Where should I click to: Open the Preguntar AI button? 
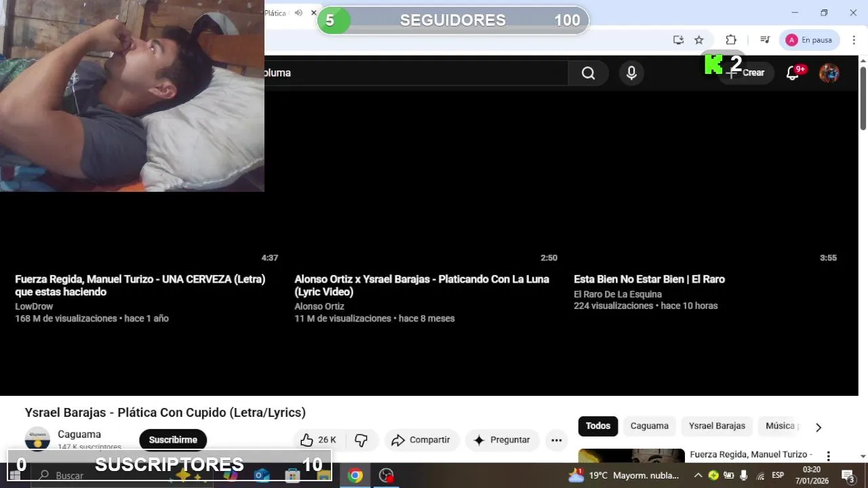[502, 440]
